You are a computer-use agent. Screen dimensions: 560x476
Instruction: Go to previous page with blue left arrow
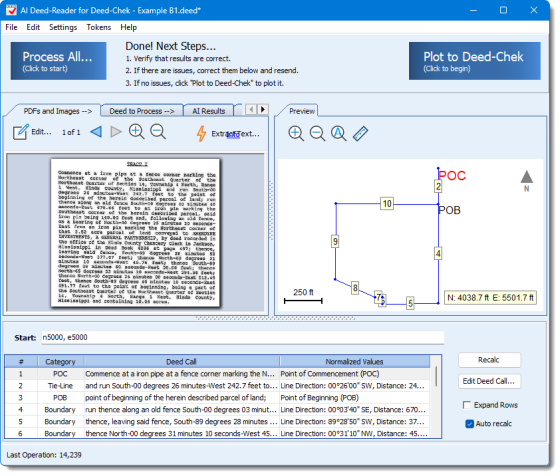pos(96,132)
